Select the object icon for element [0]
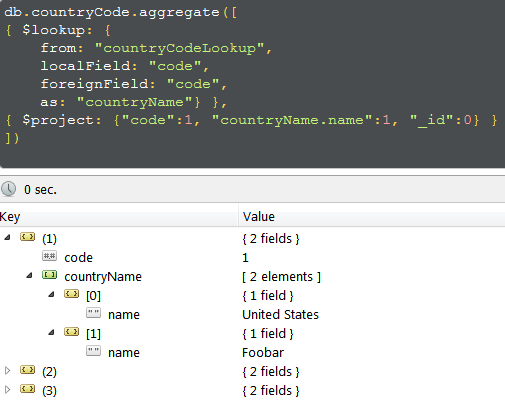This screenshot has width=505, height=408. click(72, 294)
